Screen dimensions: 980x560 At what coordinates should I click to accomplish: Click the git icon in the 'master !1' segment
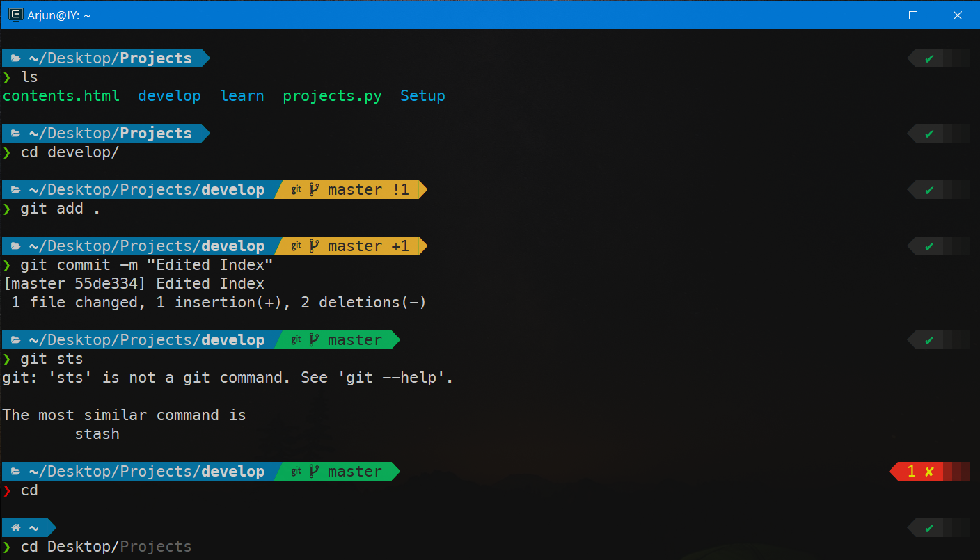click(296, 190)
